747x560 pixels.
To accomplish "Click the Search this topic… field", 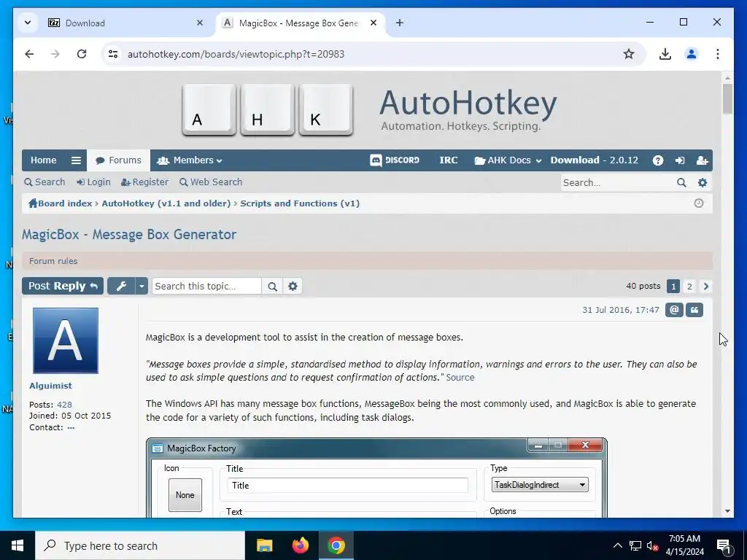I will pyautogui.click(x=206, y=286).
